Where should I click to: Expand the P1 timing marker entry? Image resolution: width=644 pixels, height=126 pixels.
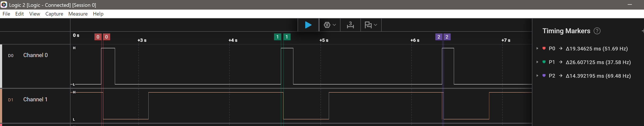[537, 62]
